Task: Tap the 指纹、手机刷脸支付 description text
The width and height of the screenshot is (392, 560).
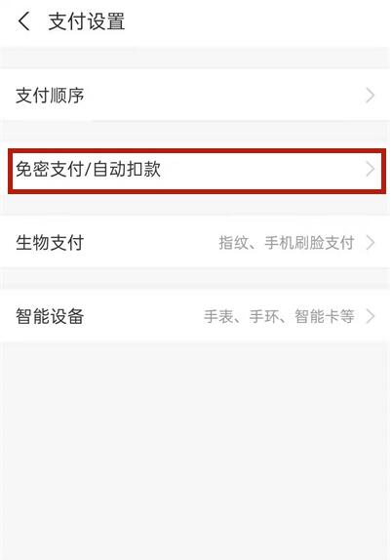Action: pos(287,243)
